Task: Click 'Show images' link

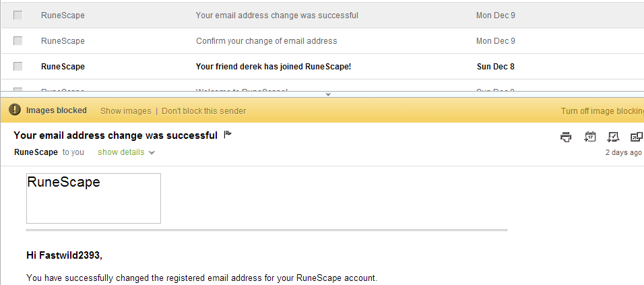Action: click(126, 110)
